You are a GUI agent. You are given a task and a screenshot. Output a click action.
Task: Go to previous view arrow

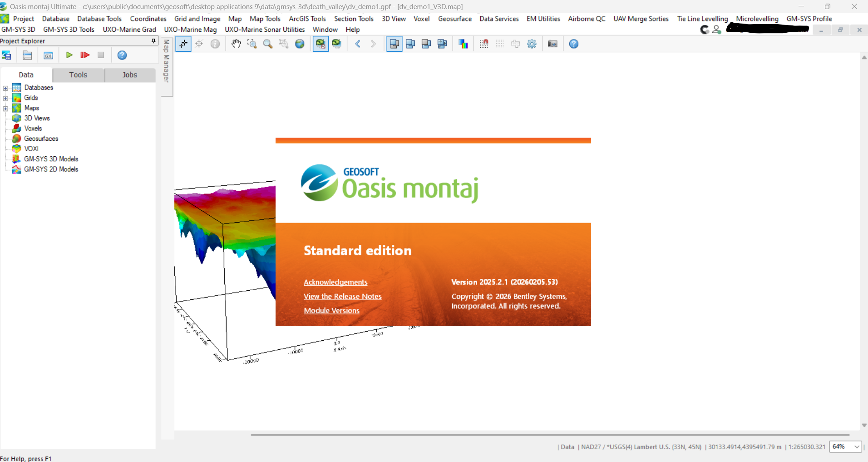[x=358, y=44]
